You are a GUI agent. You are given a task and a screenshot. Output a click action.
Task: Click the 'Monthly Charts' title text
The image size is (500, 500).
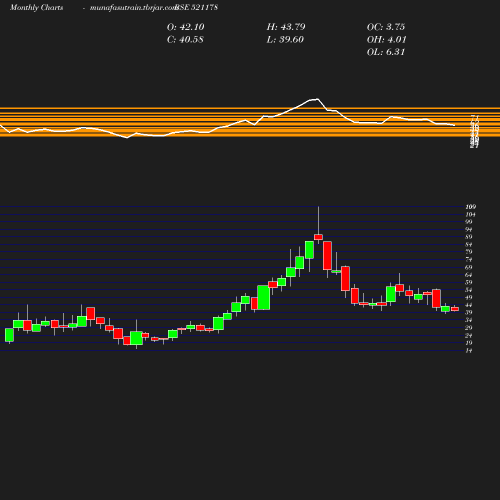point(36,7)
